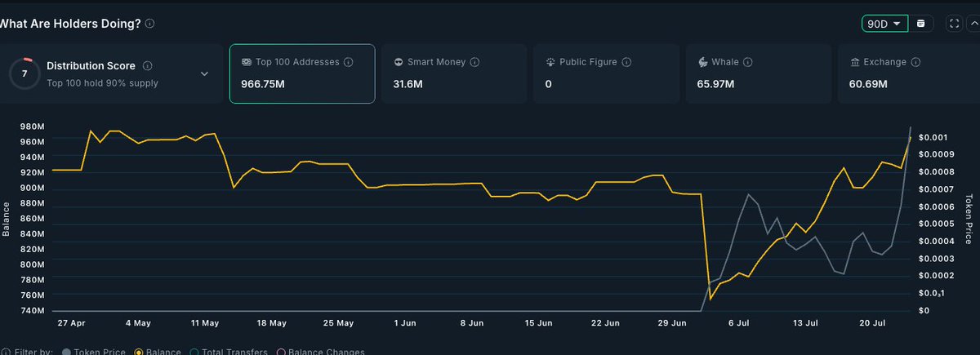980x355 pixels.
Task: Show info for What Are Holders Doing title
Action: (x=149, y=24)
